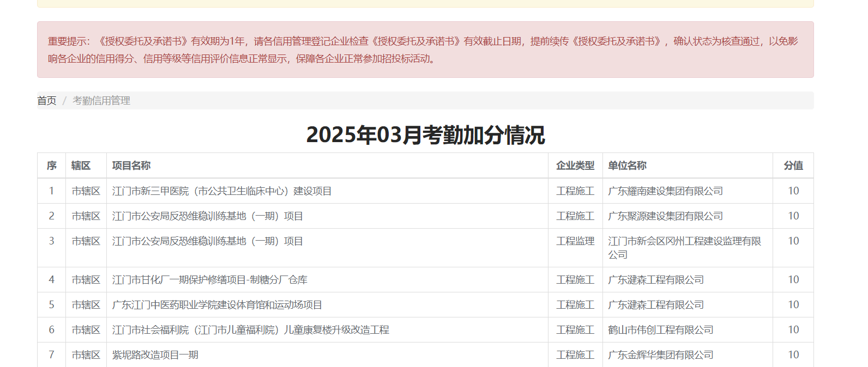Click 工程施工 type in row 1
Image resolution: width=868 pixels, height=367 pixels.
click(575, 191)
